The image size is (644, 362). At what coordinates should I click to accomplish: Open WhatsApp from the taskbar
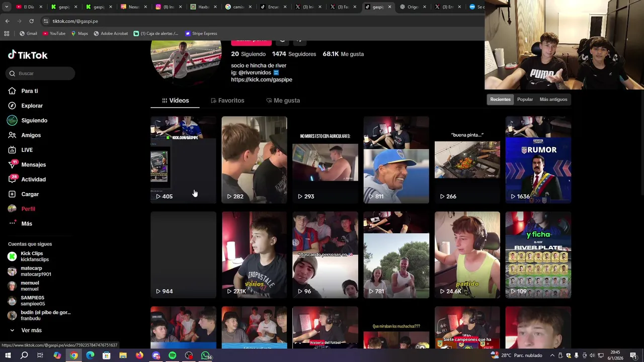205,355
